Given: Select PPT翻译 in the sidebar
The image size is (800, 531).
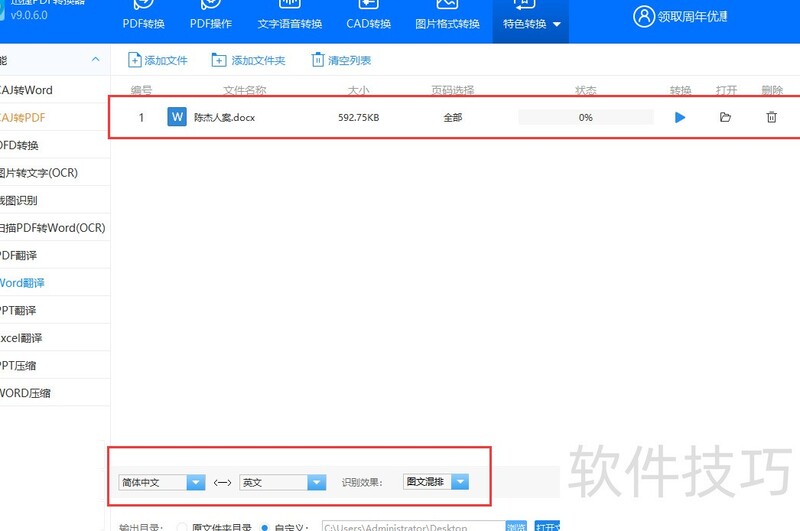Looking at the screenshot, I should pyautogui.click(x=55, y=310).
